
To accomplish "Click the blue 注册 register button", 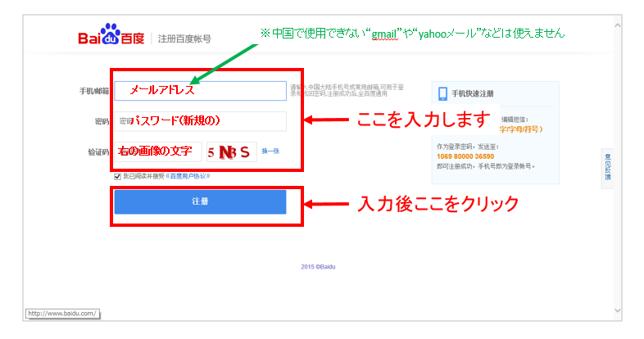I will [200, 201].
